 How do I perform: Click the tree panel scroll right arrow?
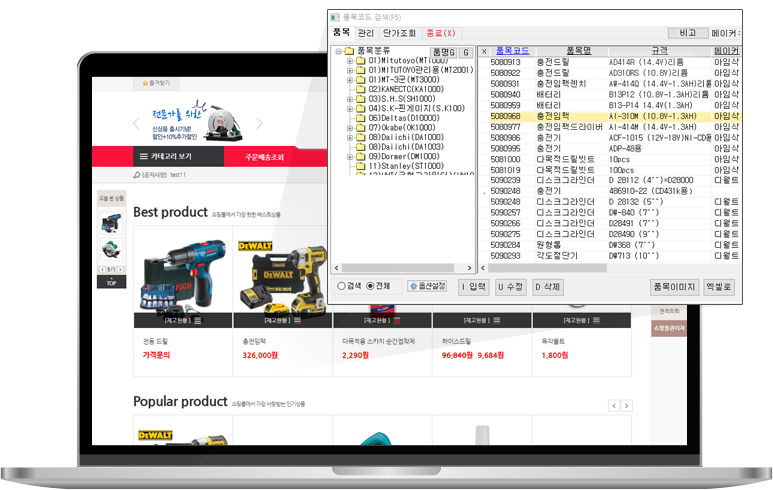click(x=469, y=268)
